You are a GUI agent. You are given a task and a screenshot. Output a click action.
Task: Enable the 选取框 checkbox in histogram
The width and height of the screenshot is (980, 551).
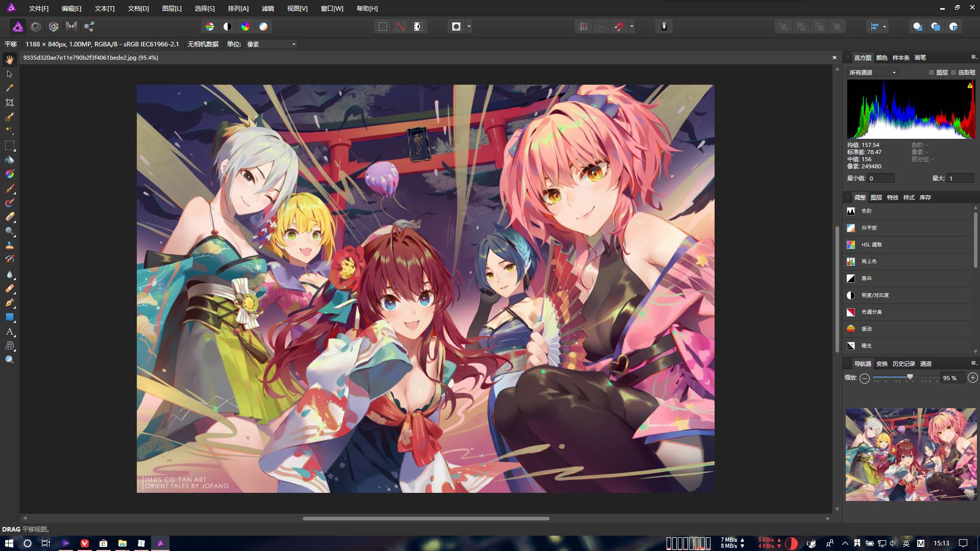(953, 72)
